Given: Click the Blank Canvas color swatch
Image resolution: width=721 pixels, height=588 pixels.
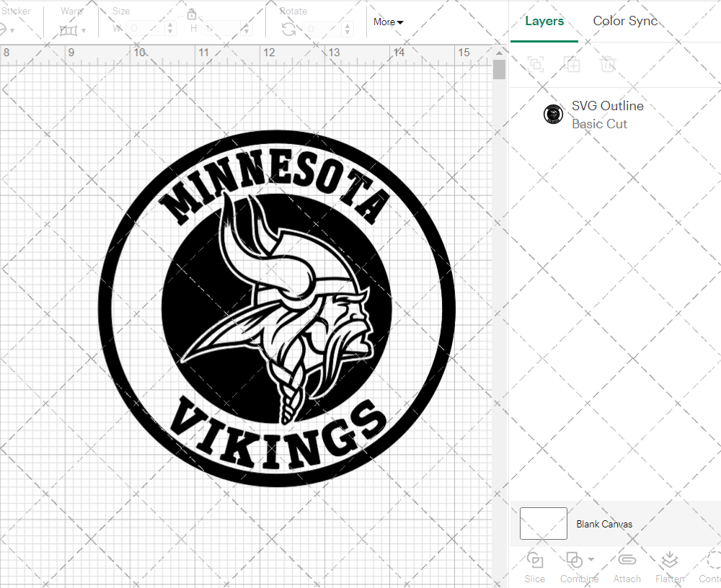Looking at the screenshot, I should 543,524.
